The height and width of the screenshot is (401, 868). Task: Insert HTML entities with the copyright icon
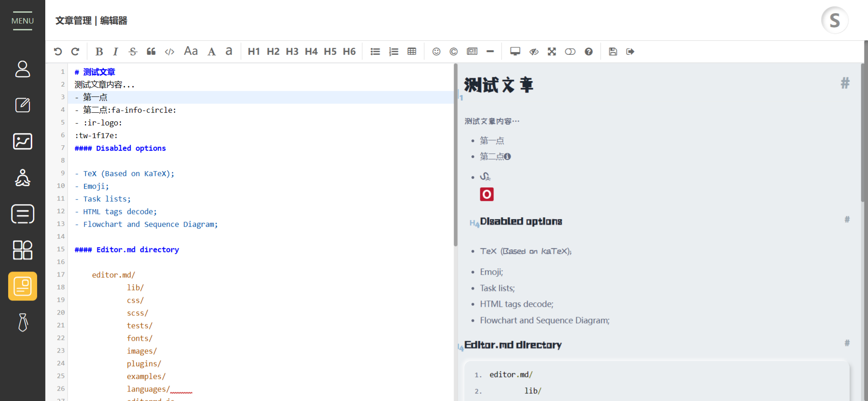(x=453, y=52)
